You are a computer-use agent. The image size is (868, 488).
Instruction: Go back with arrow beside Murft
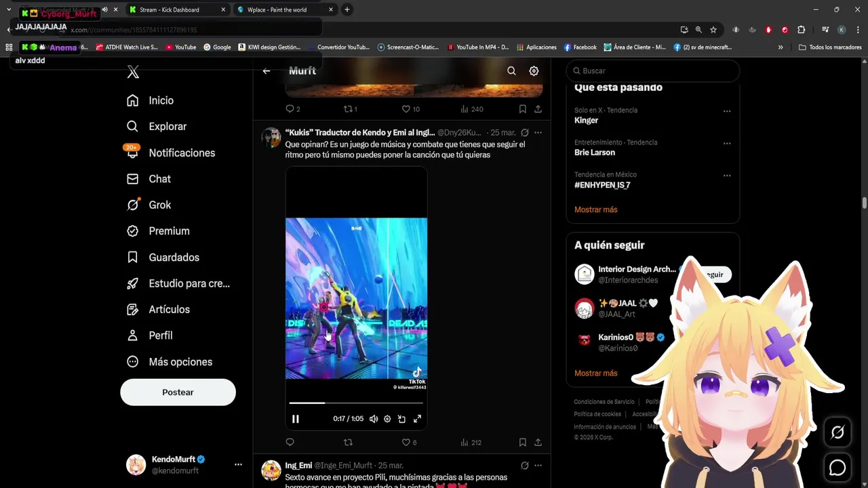pos(267,70)
